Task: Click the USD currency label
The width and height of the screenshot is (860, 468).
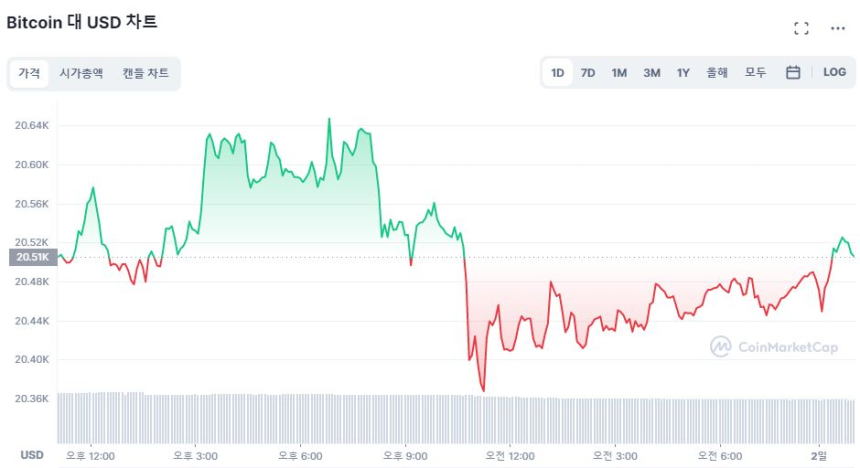Action: 32,455
